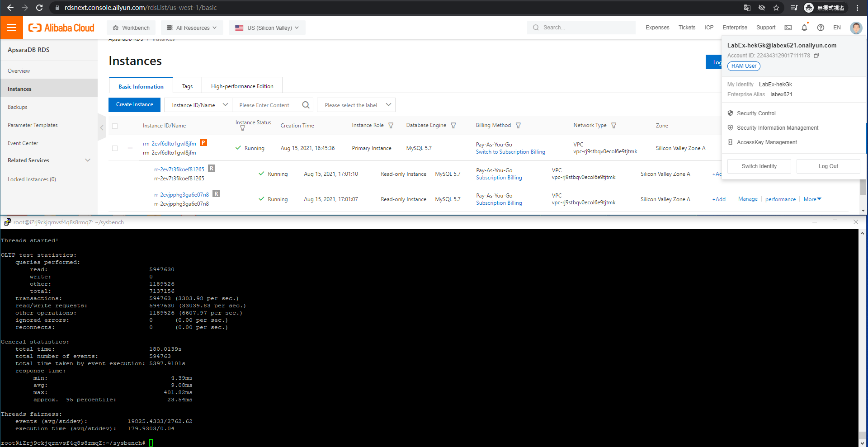Toggle the select-all instances checkbox
The height and width of the screenshot is (447, 868).
(x=115, y=126)
